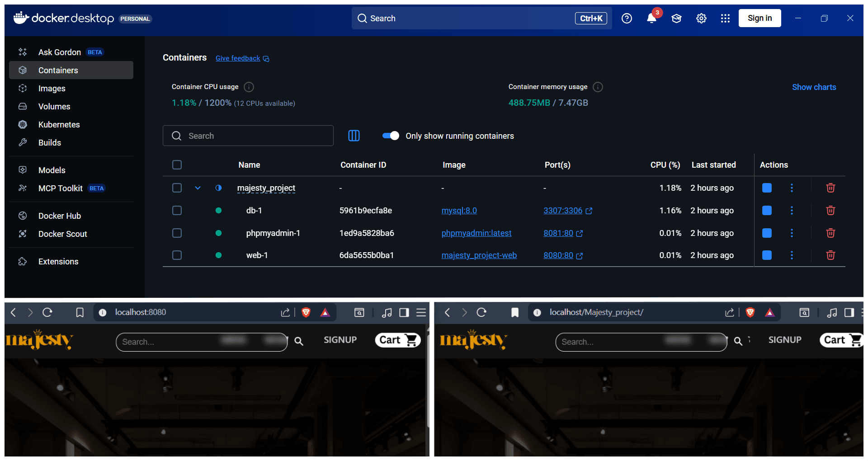Screen dimensions: 868x461
Task: Open the mysql:8.0 image link
Action: coord(459,211)
